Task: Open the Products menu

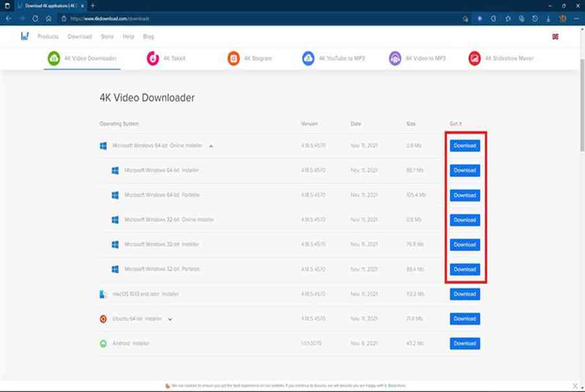Action: click(x=48, y=36)
